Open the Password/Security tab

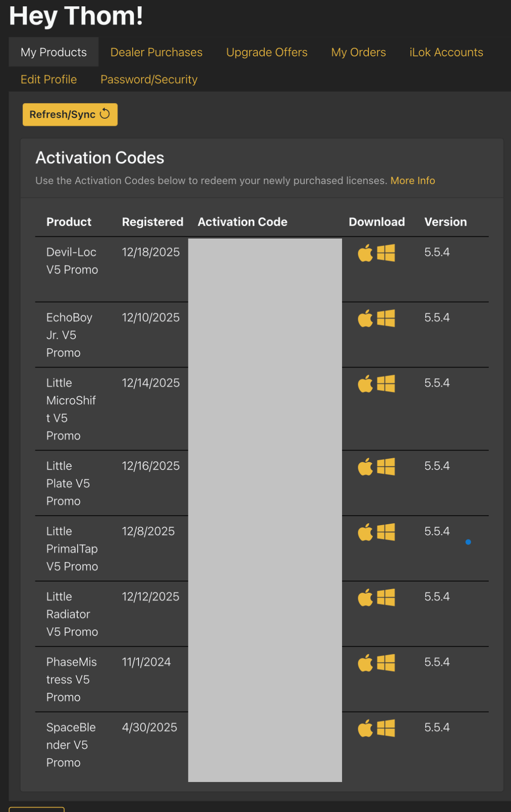(149, 80)
